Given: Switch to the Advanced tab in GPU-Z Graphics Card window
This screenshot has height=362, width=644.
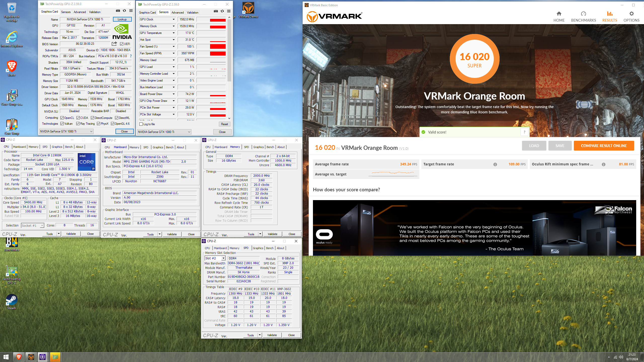Looking at the screenshot, I should tap(80, 12).
